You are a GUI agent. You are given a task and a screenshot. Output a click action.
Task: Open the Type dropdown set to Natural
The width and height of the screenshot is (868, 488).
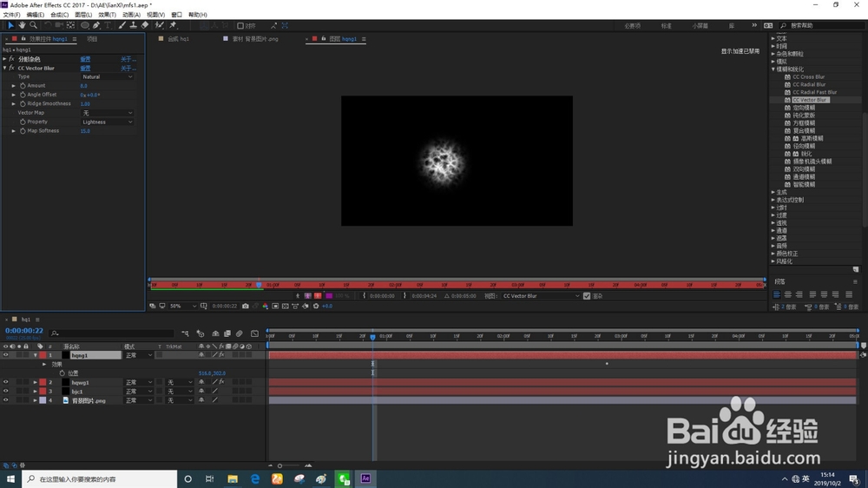(x=108, y=77)
